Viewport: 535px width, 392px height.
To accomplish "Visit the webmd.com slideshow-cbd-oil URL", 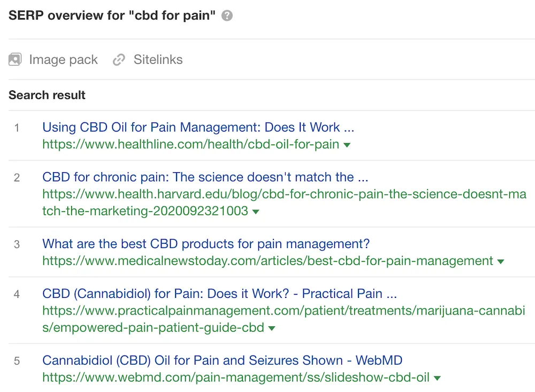I will coord(235,378).
